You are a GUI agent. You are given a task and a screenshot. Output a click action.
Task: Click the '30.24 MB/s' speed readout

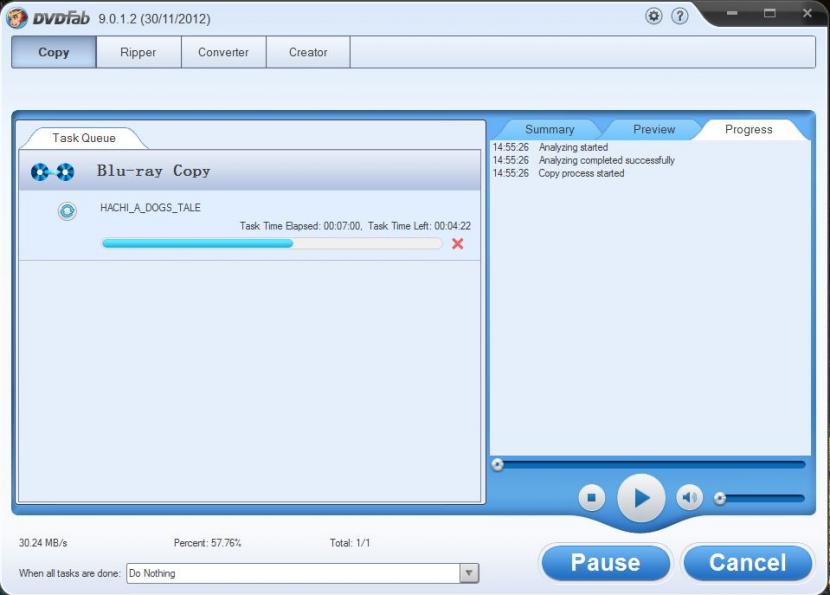pos(43,543)
